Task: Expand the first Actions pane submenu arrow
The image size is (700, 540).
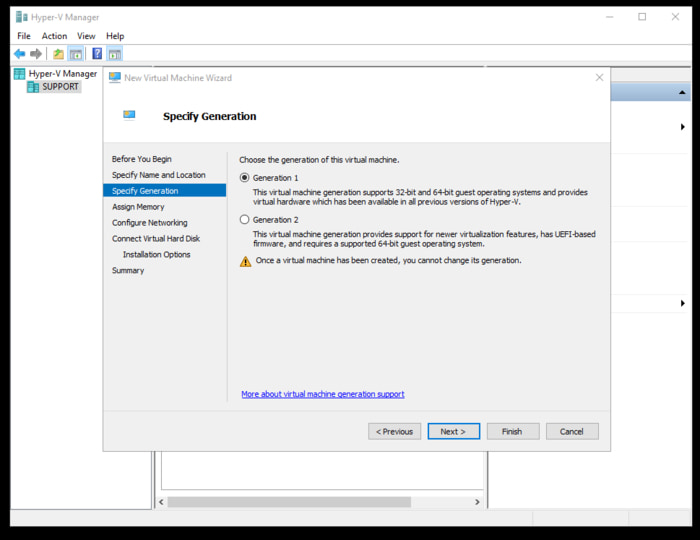Action: [x=683, y=127]
